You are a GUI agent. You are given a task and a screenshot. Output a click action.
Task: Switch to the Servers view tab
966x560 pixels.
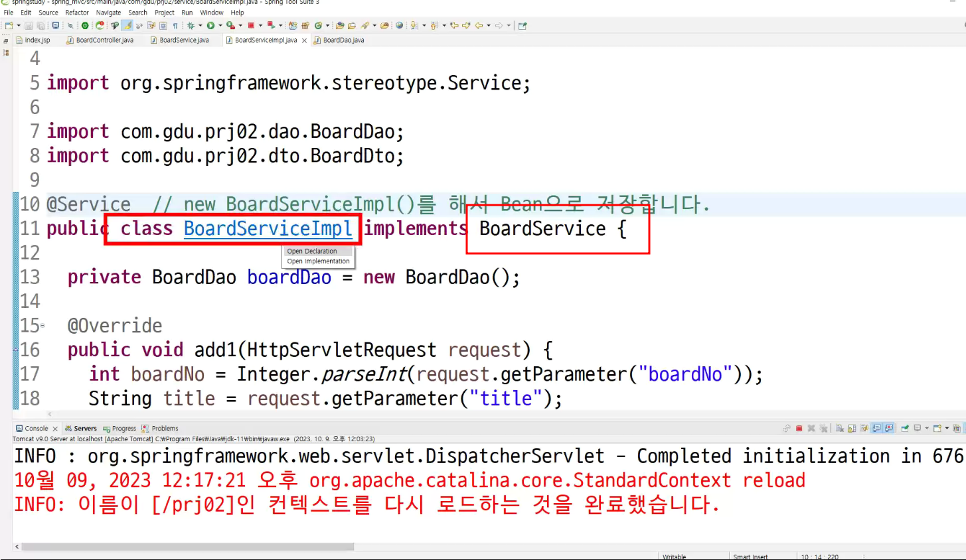81,429
